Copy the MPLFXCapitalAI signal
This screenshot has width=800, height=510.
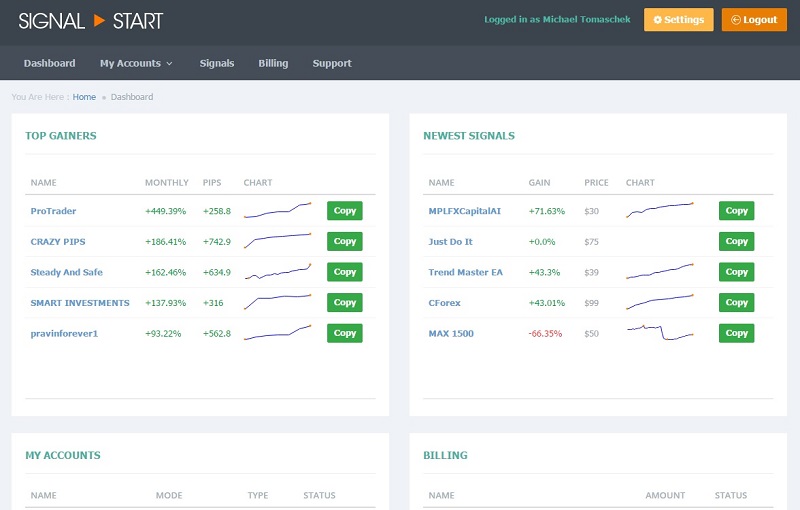click(736, 211)
